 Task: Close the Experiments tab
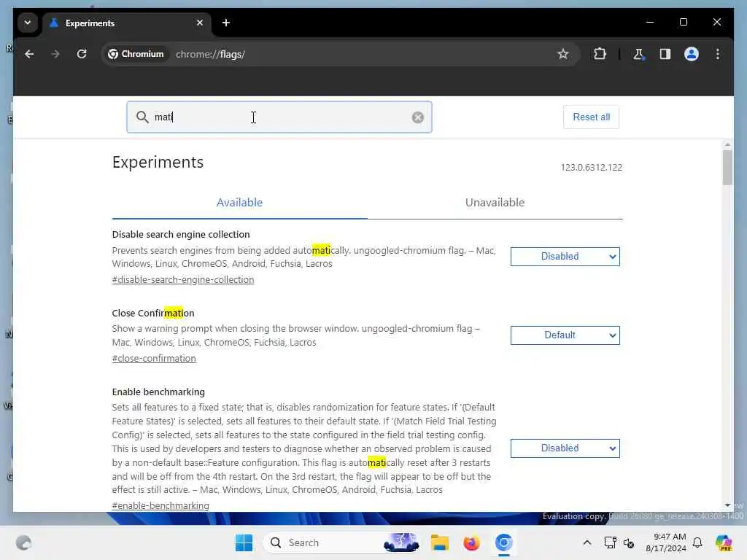[x=200, y=23]
